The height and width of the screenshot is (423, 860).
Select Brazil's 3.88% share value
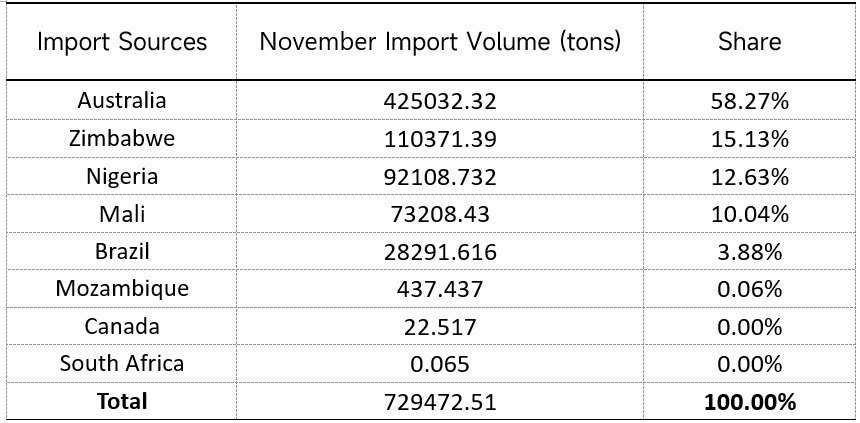pos(749,252)
